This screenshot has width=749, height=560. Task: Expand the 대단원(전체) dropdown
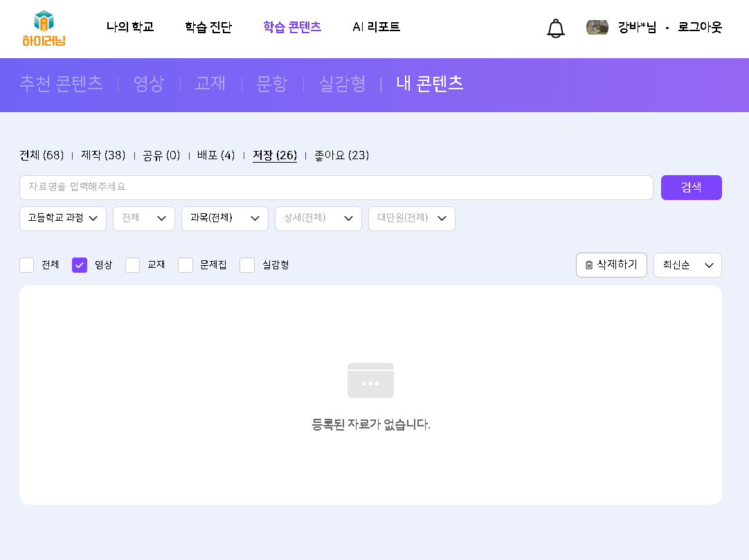[411, 219]
